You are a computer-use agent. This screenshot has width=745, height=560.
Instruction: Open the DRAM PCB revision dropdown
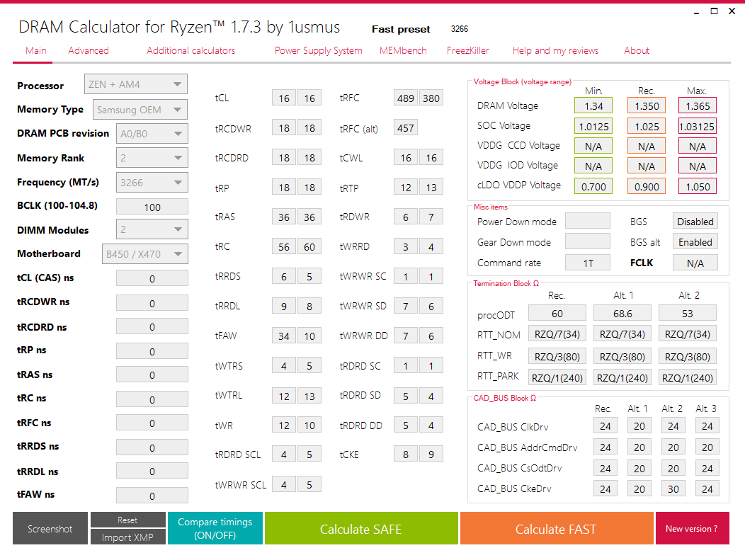click(x=152, y=134)
